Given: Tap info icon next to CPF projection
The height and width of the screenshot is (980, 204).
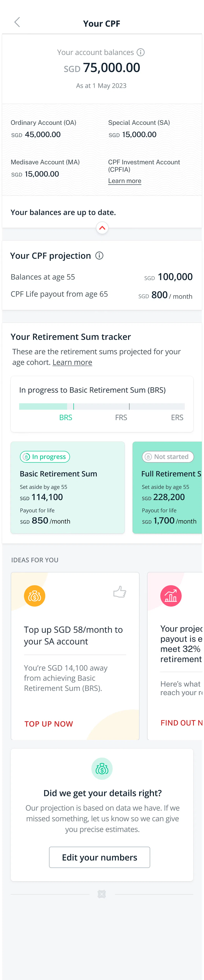Looking at the screenshot, I should [x=100, y=256].
